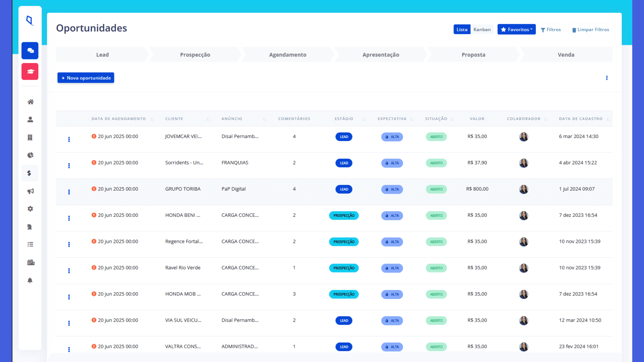Viewport: 644px width, 362px height.
Task: Click collaborator avatar in VIA SUL row
Action: pos(524,320)
